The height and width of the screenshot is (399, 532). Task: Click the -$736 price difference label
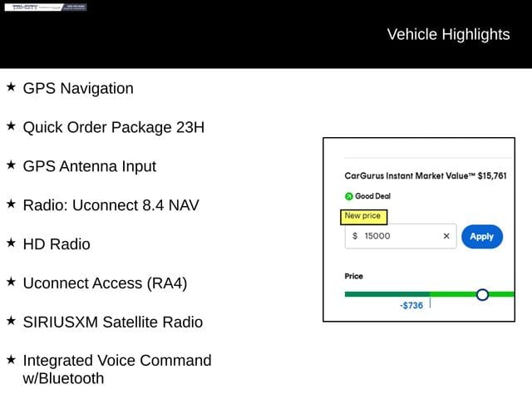[x=411, y=306]
